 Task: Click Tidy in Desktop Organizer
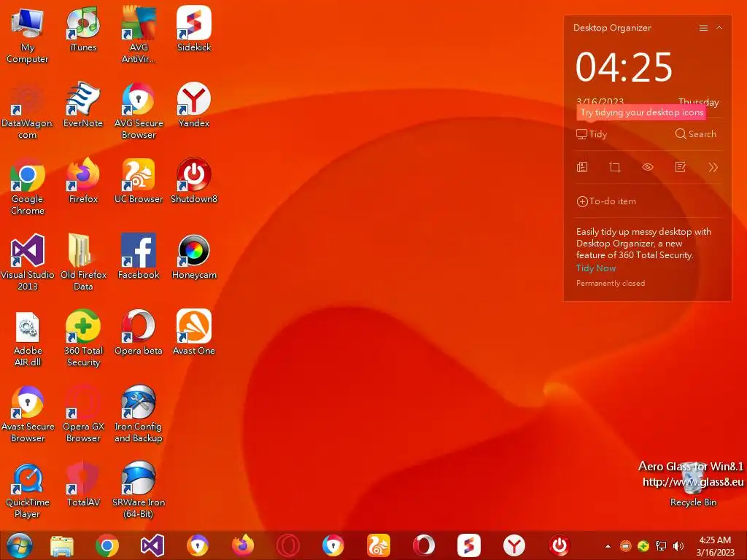(592, 134)
